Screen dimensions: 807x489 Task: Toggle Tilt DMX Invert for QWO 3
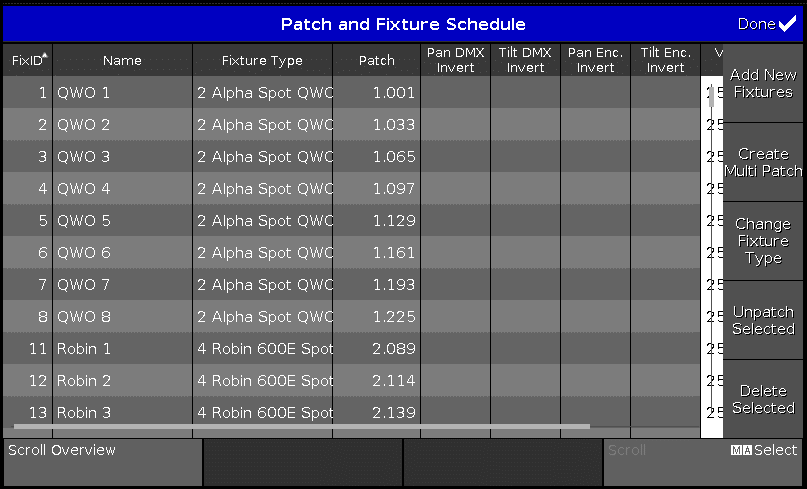coord(525,157)
